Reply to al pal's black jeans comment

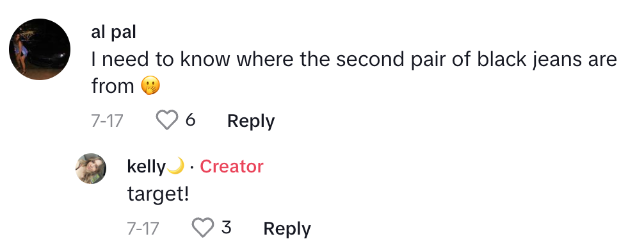tap(251, 121)
